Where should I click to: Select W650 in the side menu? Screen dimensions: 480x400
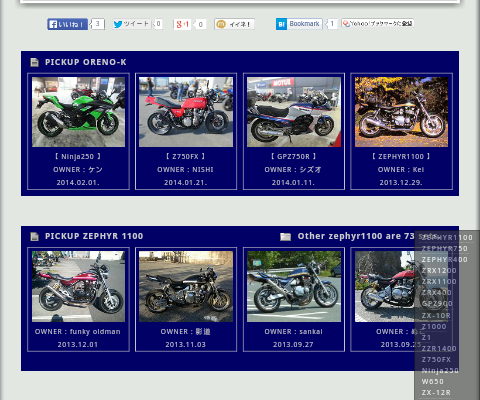coord(432,382)
